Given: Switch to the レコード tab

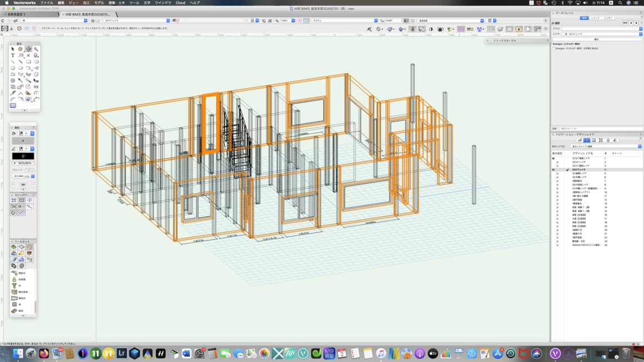Looking at the screenshot, I should tap(596, 18).
